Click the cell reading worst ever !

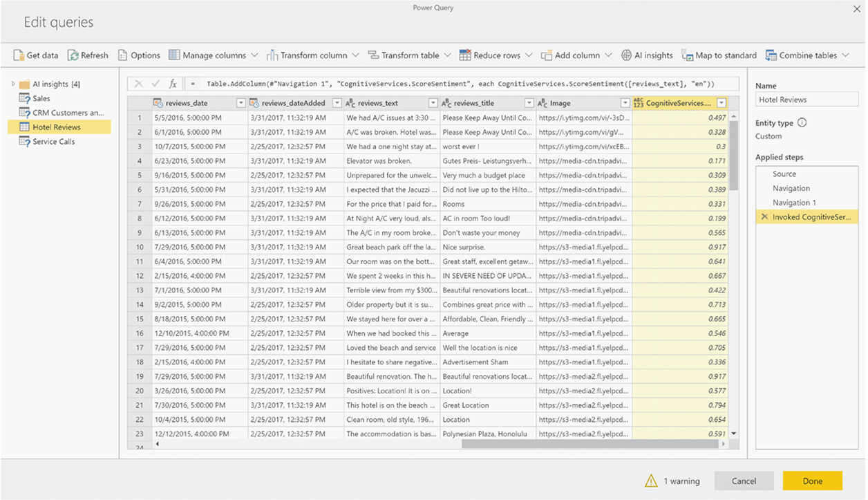[x=488, y=147]
